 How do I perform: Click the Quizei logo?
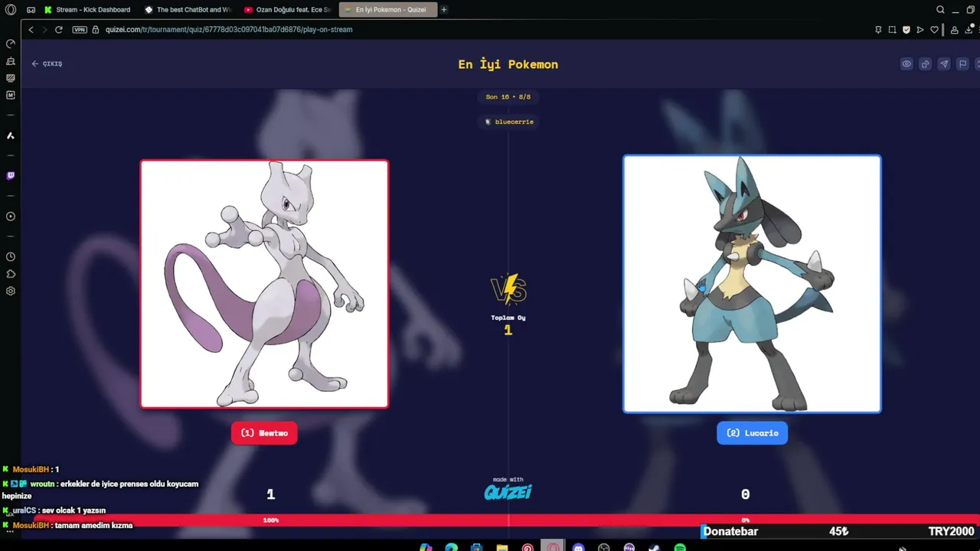[x=508, y=492]
